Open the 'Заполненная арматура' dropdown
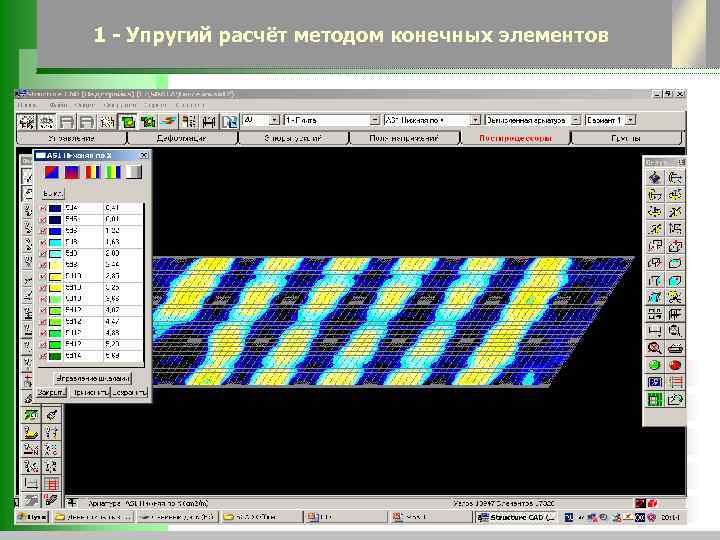This screenshot has width=720, height=540. 575,120
